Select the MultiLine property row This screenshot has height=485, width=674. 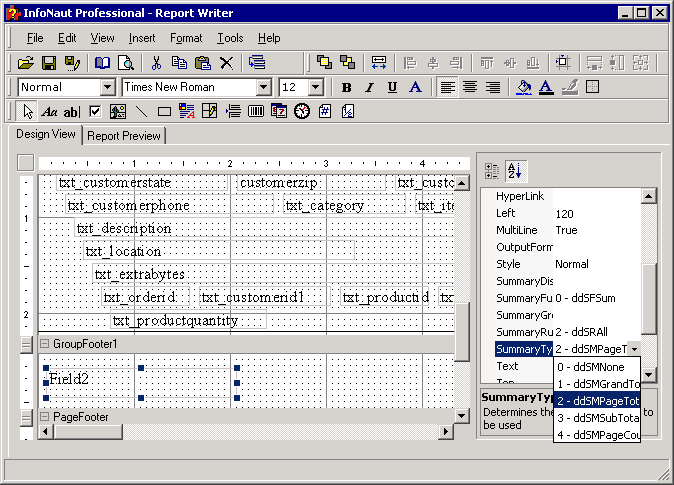click(567, 230)
